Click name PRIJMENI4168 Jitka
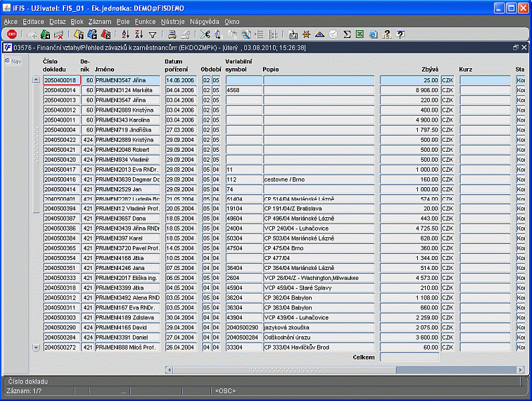 (x=127, y=258)
